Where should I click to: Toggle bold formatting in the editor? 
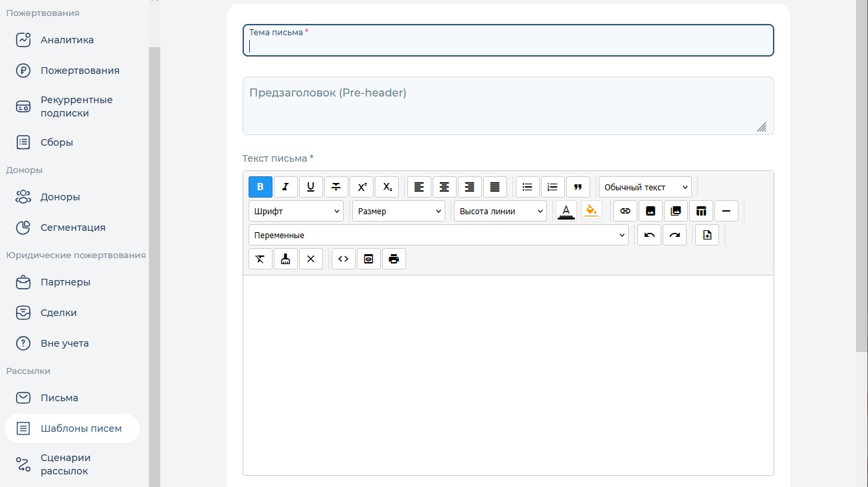(261, 187)
